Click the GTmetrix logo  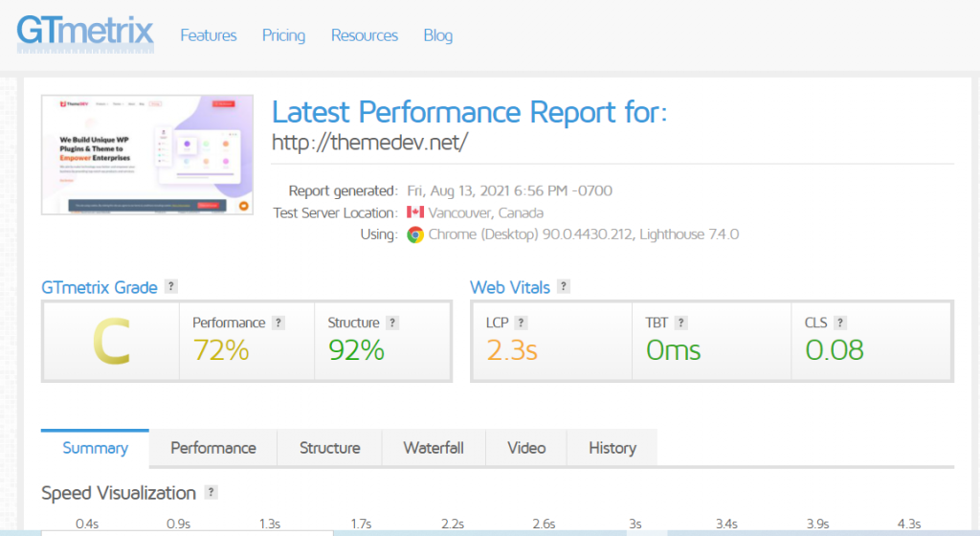click(85, 33)
